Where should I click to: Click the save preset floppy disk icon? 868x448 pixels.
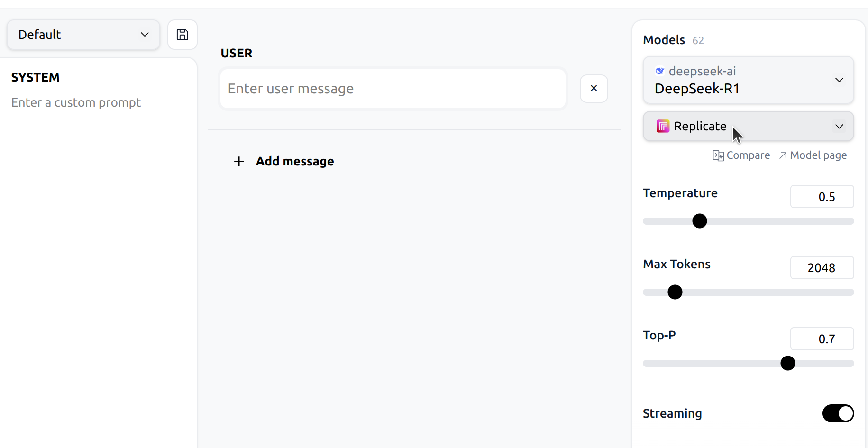[x=183, y=35]
